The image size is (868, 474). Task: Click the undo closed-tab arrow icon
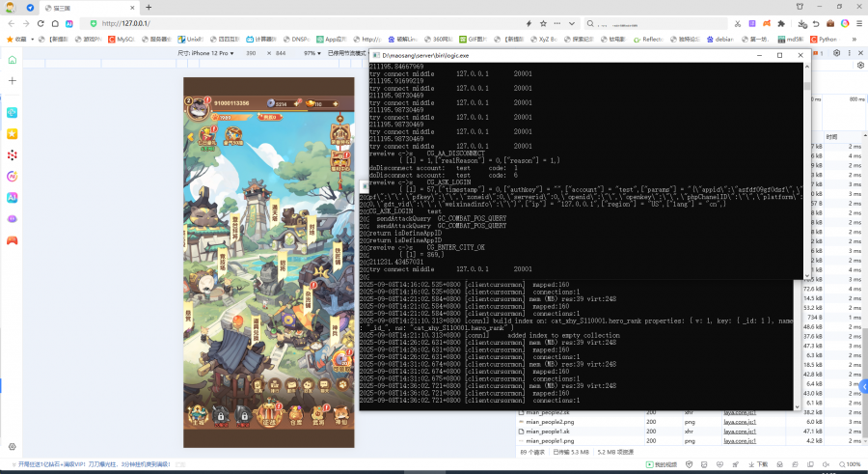[x=816, y=24]
